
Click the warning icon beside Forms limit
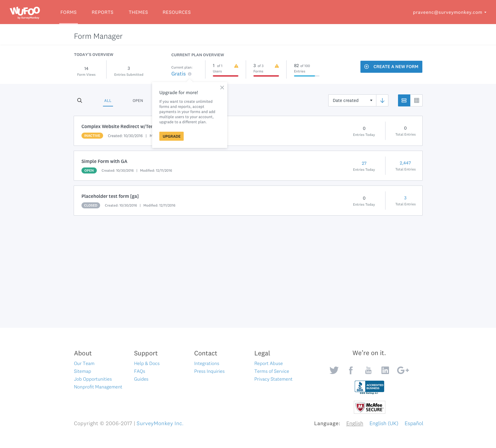(277, 66)
